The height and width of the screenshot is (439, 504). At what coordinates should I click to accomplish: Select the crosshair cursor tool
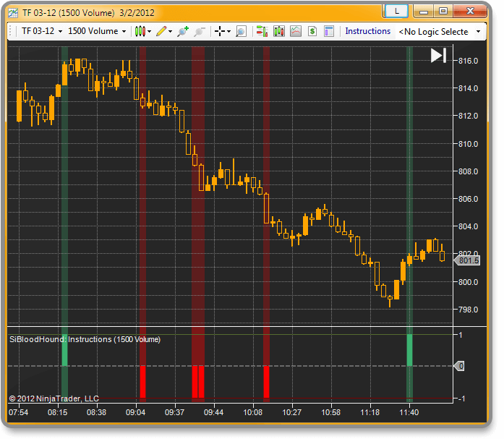tap(220, 31)
